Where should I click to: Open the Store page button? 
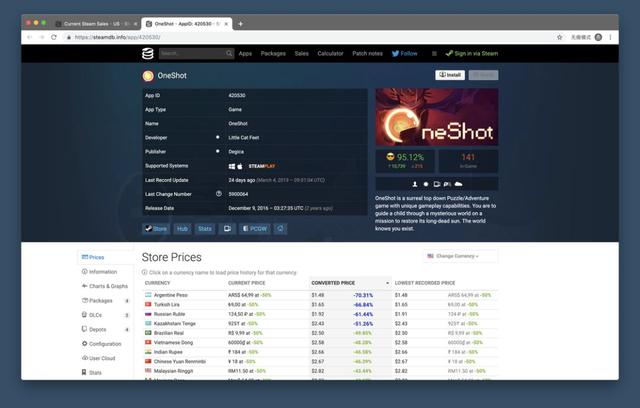tap(155, 229)
